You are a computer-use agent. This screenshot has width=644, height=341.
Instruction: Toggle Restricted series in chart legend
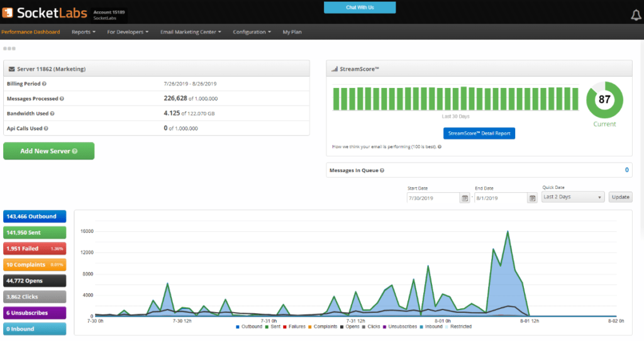458,327
